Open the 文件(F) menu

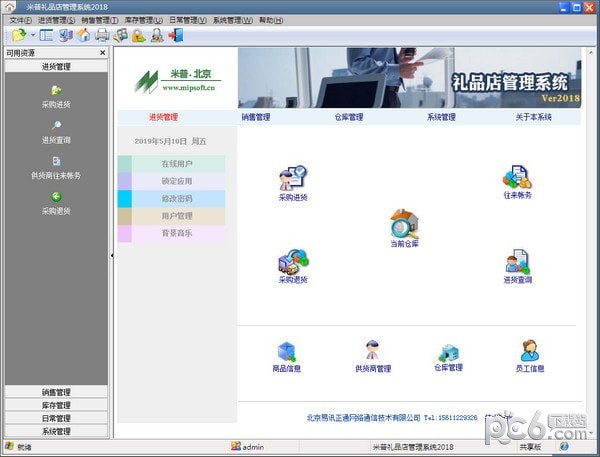21,20
